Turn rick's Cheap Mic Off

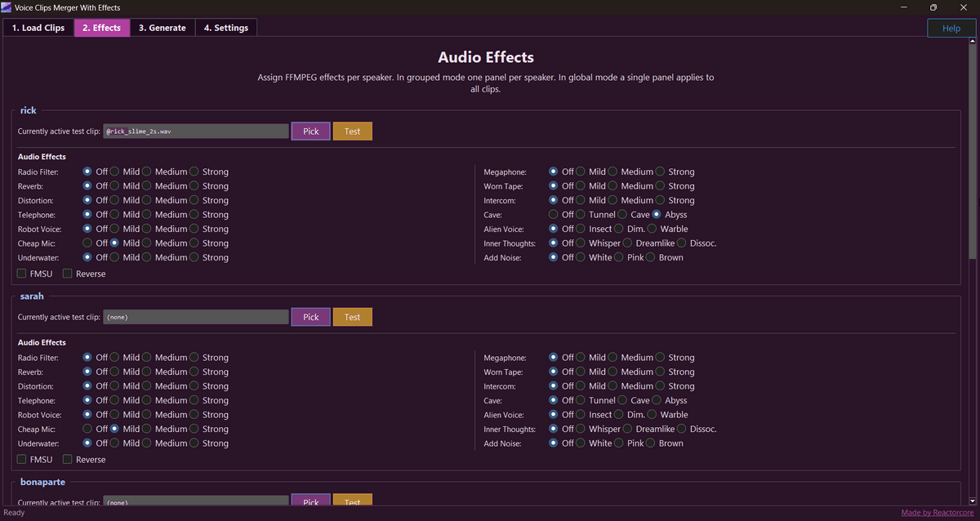[x=87, y=243]
